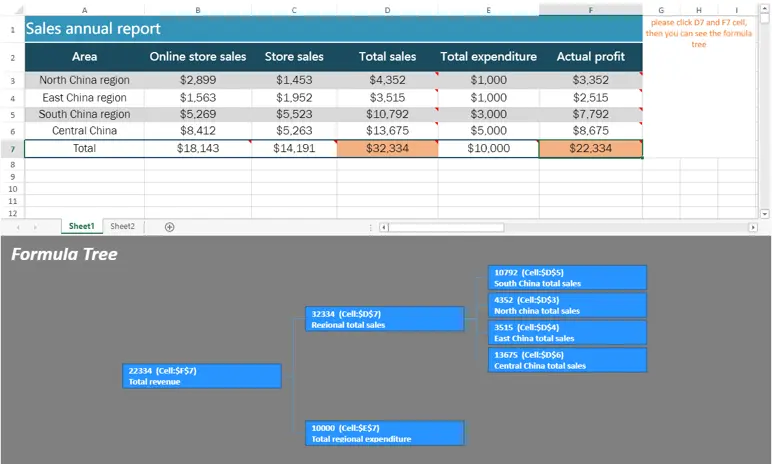Select column D header
Screen dimensions: 772x464
[x=387, y=10]
